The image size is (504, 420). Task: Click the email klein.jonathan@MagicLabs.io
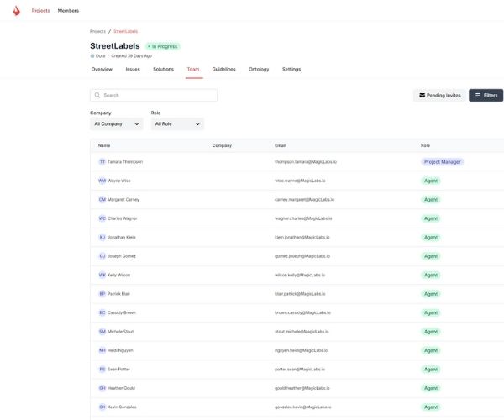302,237
